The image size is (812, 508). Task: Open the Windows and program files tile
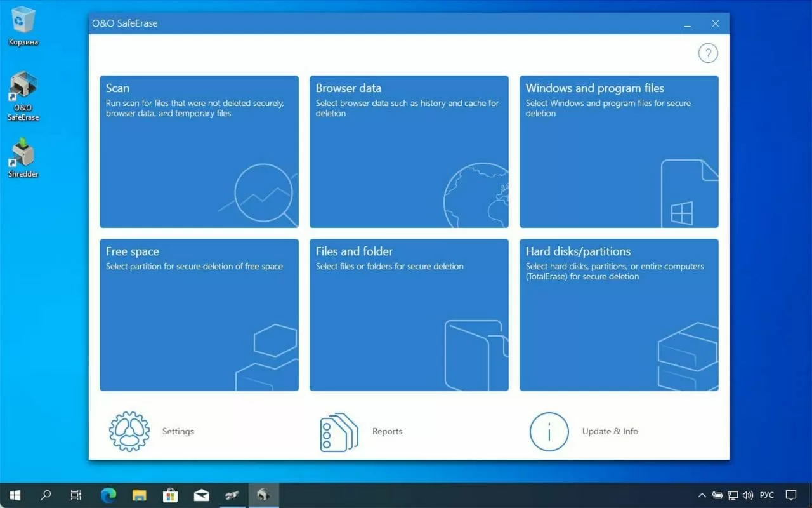click(x=619, y=152)
